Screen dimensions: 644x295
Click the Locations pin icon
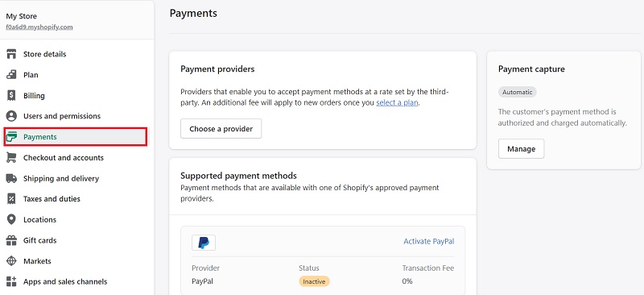coord(11,219)
